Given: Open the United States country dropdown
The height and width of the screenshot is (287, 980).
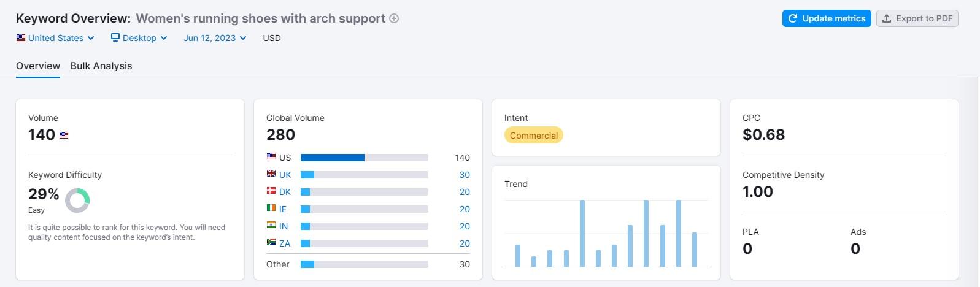Looking at the screenshot, I should pos(55,38).
